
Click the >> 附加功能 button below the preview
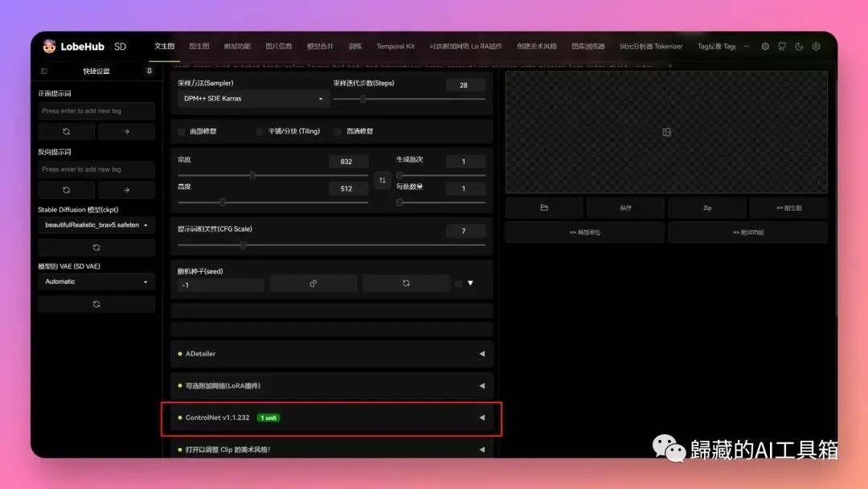[x=748, y=232]
